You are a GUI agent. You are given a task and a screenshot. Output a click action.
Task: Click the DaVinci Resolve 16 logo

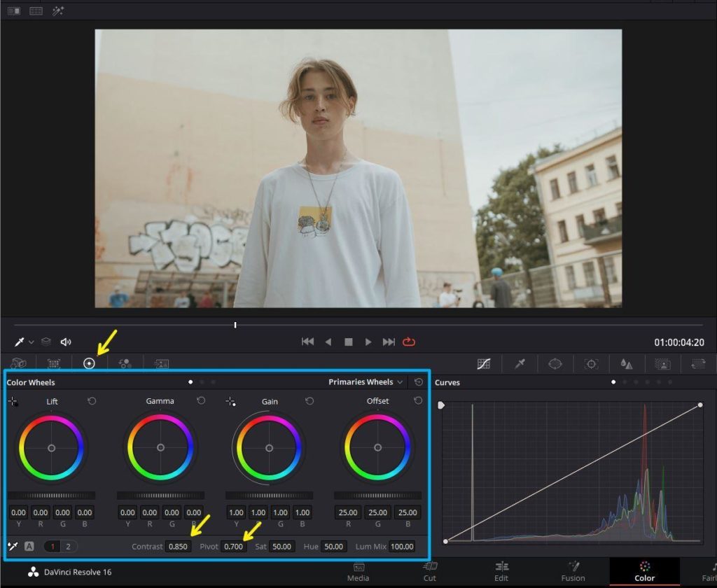pos(34,572)
